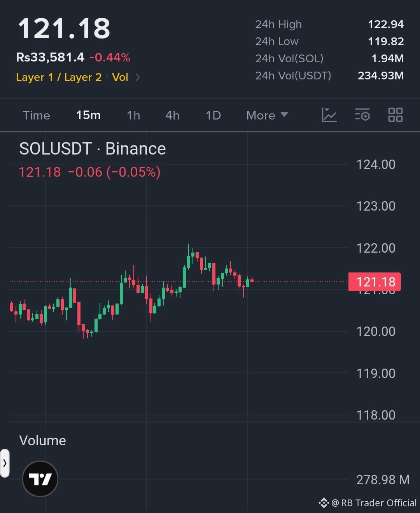Select the 15m interval tab
Image resolution: width=420 pixels, height=513 pixels.
[x=88, y=115]
